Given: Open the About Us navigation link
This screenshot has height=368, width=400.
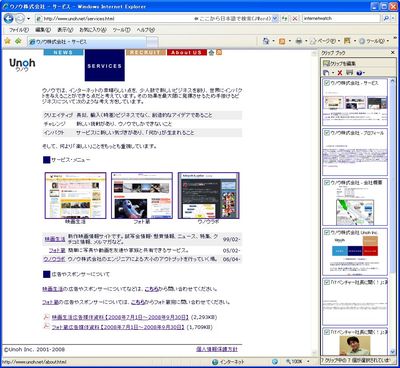Looking at the screenshot, I should coord(187,52).
